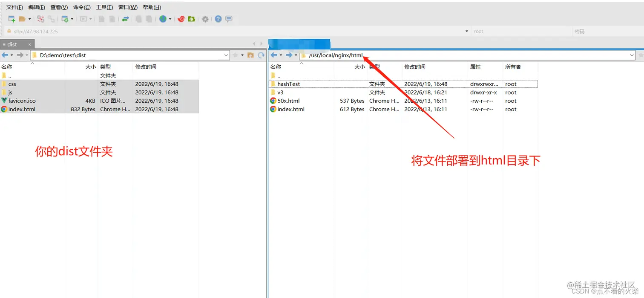
Task: Sort remote files by 所有者 column
Action: tap(520, 67)
